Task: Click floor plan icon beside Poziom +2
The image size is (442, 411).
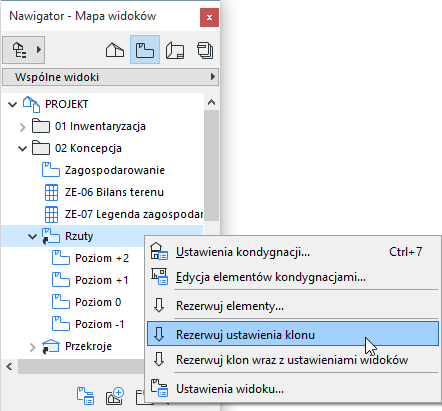Action: [x=61, y=258]
